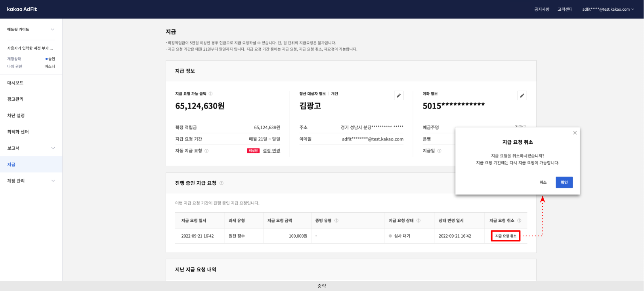Expand the 보고서 sidebar menu
Image resolution: width=644 pixels, height=291 pixels.
click(x=53, y=148)
